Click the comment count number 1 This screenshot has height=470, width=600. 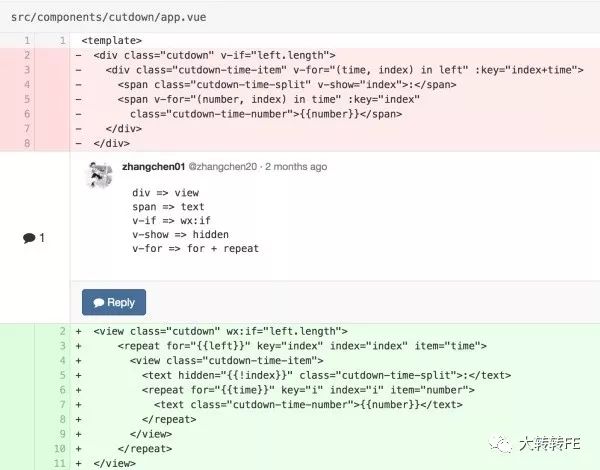(x=41, y=238)
